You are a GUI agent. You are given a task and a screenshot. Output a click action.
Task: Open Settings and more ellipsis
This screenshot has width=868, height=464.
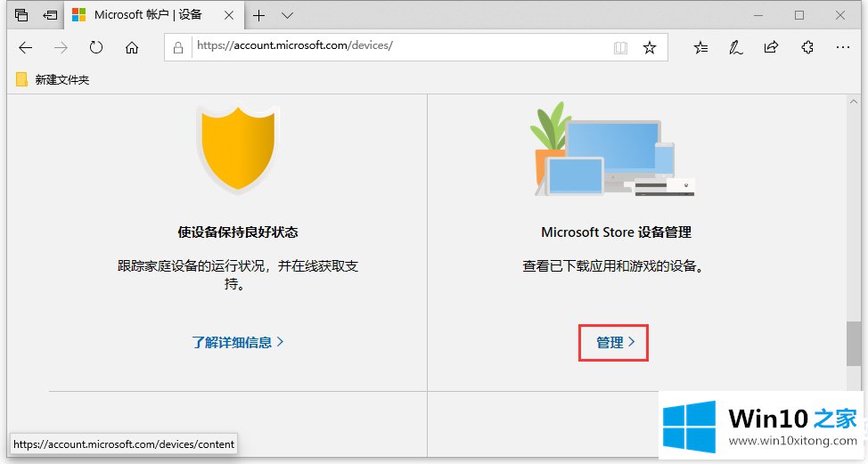point(842,47)
